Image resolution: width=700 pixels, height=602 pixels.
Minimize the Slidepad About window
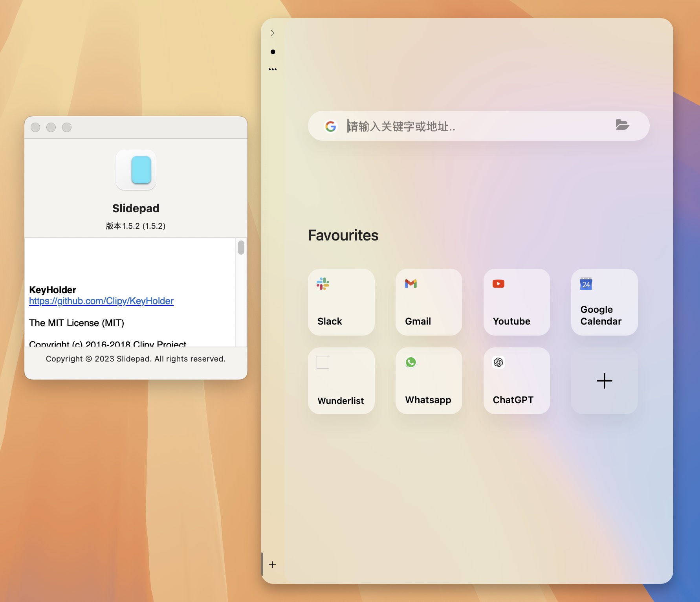51,127
